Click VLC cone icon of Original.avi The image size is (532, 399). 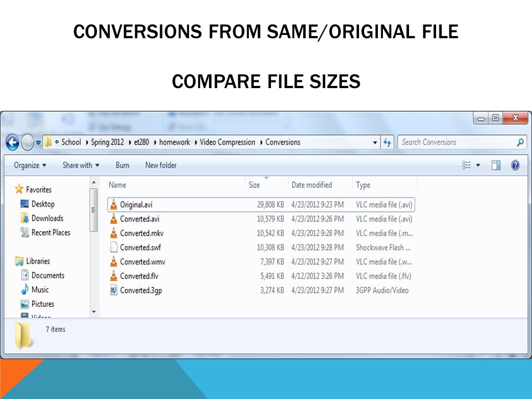tap(114, 204)
